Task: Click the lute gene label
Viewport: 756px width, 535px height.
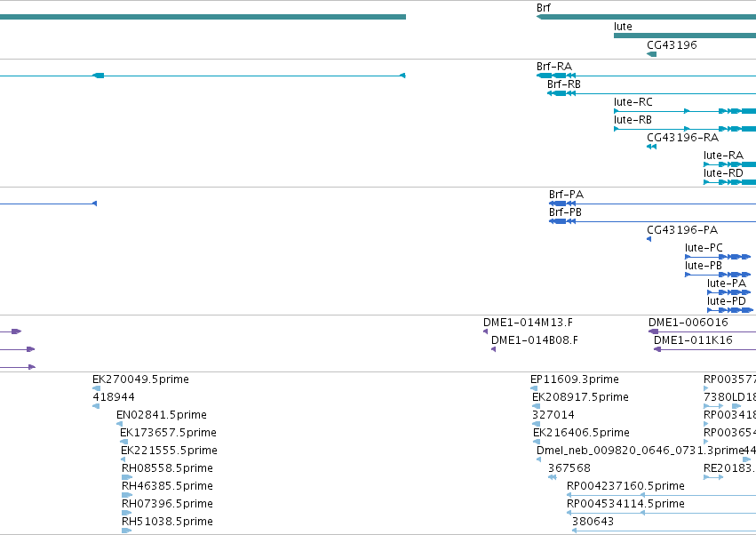Action: coord(623,27)
